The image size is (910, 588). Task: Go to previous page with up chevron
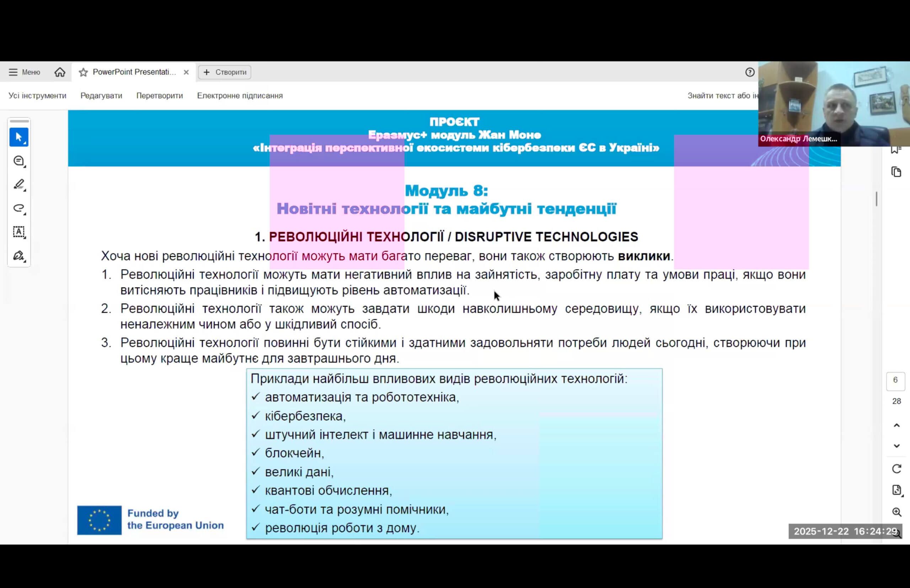click(x=896, y=425)
